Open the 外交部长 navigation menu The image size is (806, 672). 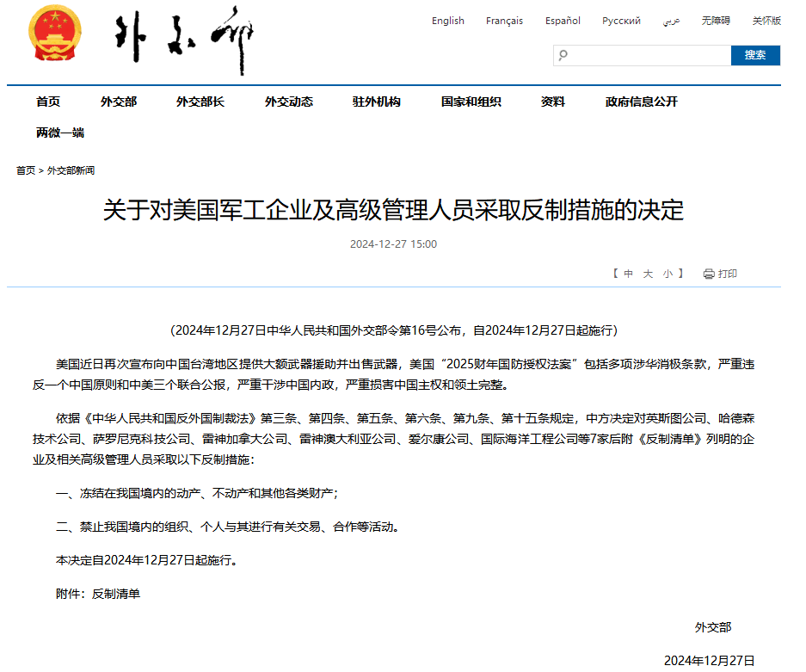200,102
